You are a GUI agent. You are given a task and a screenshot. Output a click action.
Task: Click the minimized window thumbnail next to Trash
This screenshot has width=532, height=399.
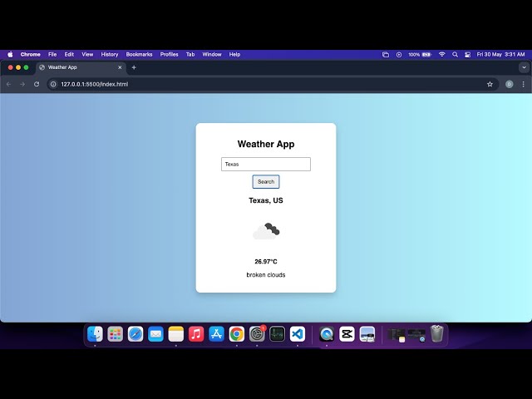[416, 335]
